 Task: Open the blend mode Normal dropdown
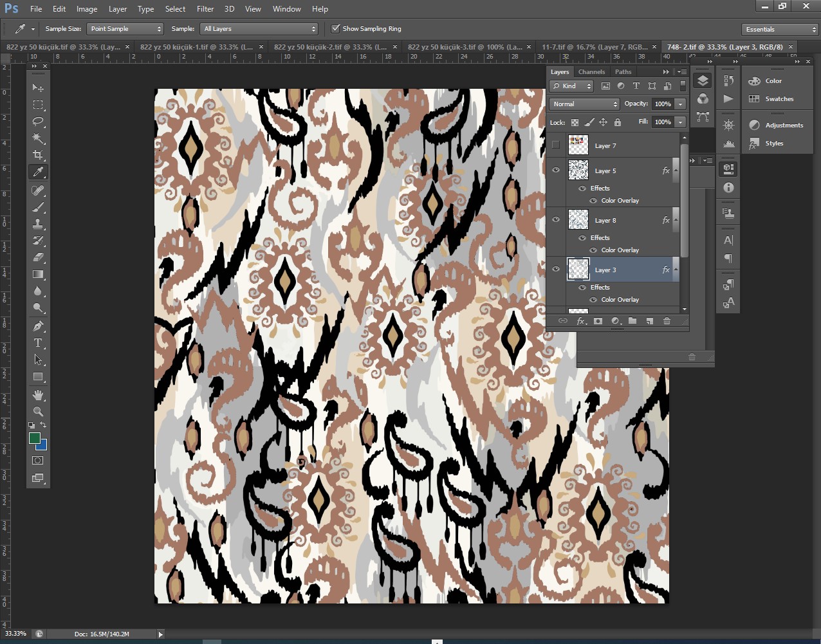click(584, 104)
